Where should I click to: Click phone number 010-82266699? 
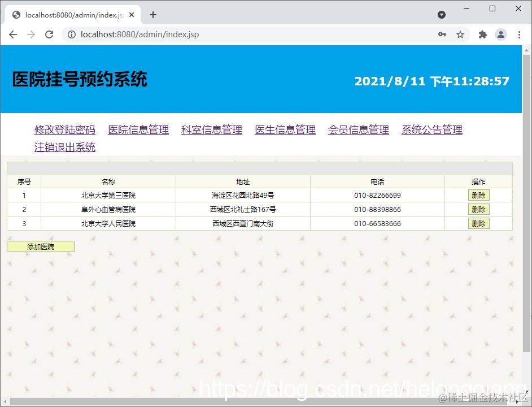tap(377, 196)
